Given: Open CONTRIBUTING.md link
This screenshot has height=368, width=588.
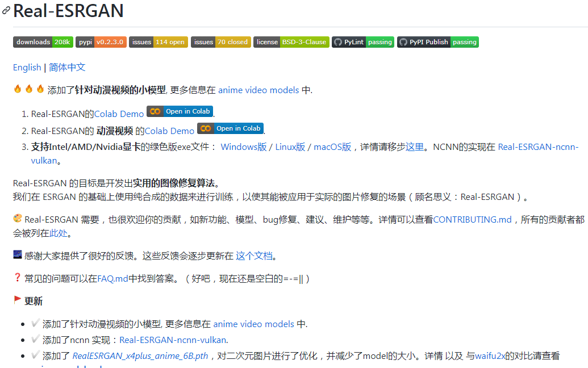Looking at the screenshot, I should click(473, 220).
